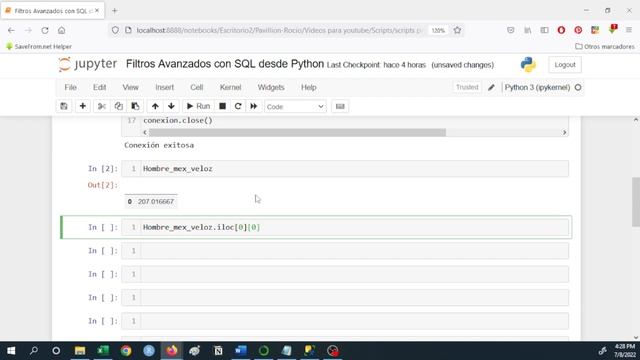Bookmark this page with the star icon
The width and height of the screenshot is (640, 360).
pos(457,30)
